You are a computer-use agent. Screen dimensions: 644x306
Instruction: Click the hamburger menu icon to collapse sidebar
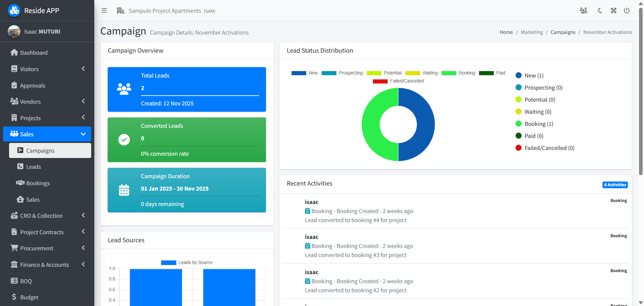pyautogui.click(x=104, y=11)
